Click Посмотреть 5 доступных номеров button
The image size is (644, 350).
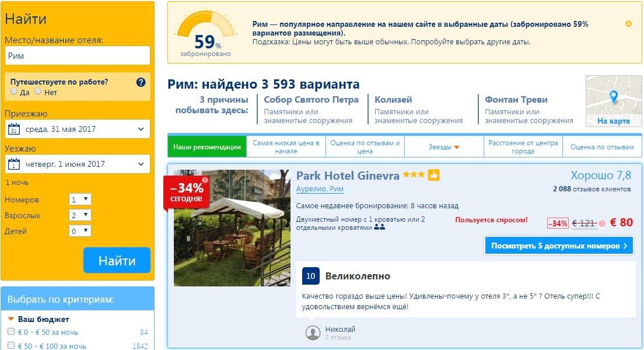pos(559,246)
